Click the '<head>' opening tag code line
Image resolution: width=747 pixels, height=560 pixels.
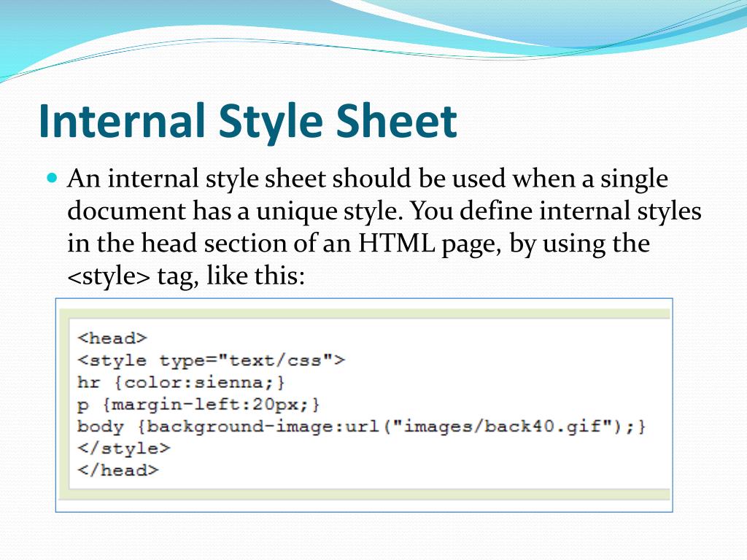pos(112,338)
